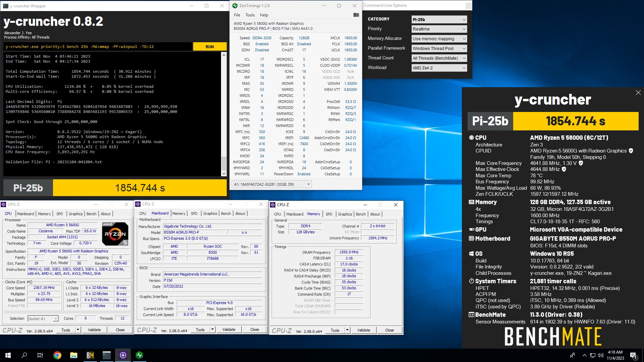Switch to SPD tab in CPU-Z CPU window
This screenshot has height=362, width=644.
(x=60, y=214)
